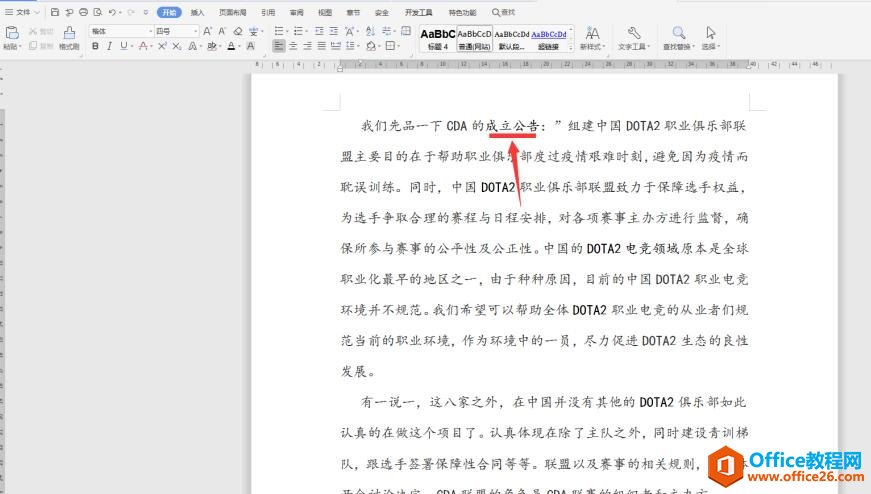The height and width of the screenshot is (494, 871).
Task: Apply the Heading 4 style
Action: click(x=438, y=39)
